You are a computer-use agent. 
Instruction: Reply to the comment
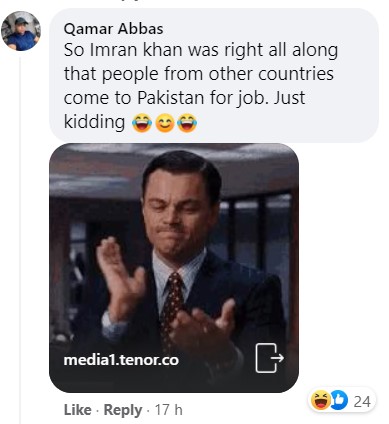click(123, 410)
